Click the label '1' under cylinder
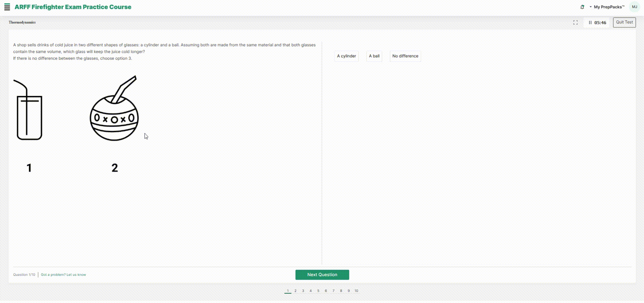The image size is (644, 303). [x=29, y=168]
